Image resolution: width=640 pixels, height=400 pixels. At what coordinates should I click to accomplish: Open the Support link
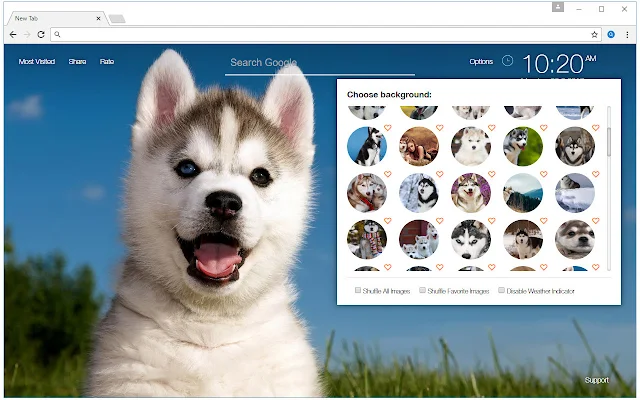pyautogui.click(x=596, y=380)
